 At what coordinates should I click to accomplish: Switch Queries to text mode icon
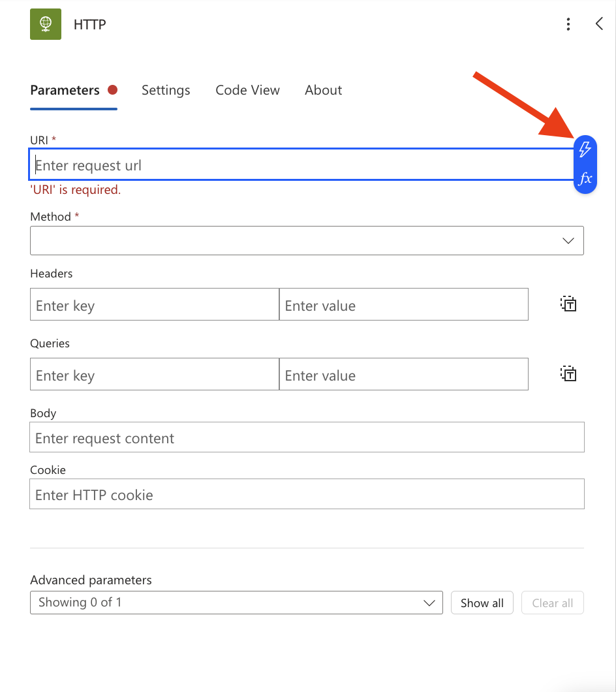[x=568, y=373]
